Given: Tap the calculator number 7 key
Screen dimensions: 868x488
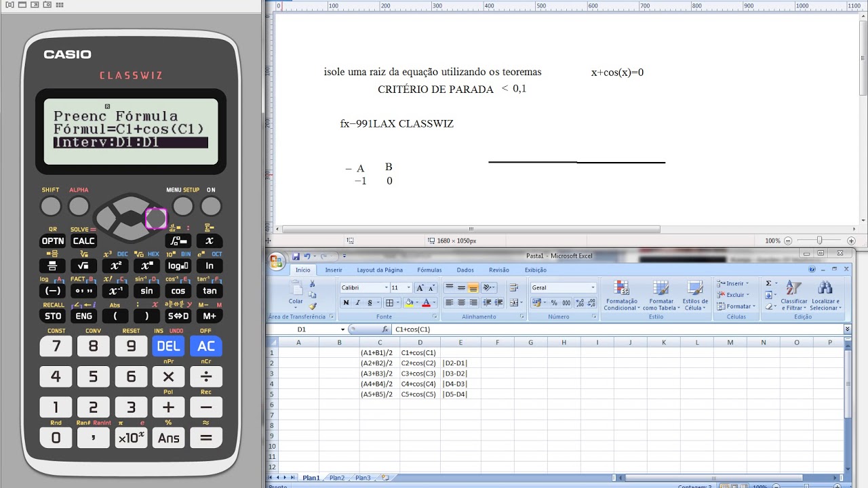Looking at the screenshot, I should (x=56, y=346).
